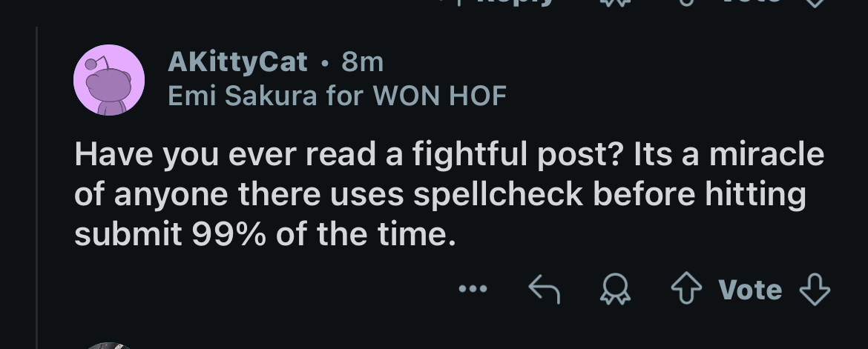
Task: Click the submit 99% of the time line
Action: tap(263, 234)
